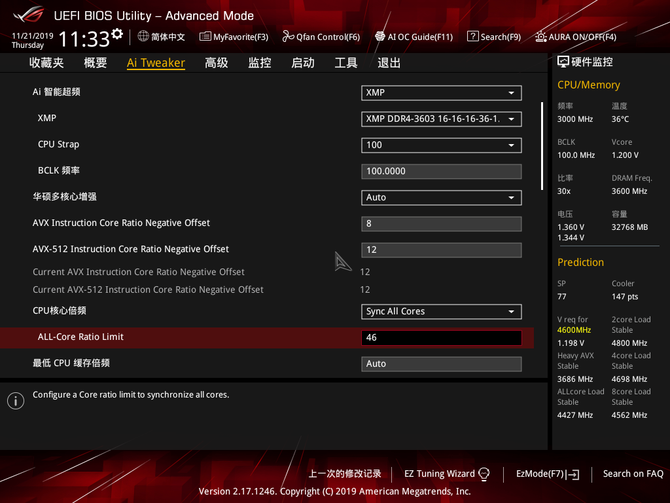This screenshot has width=670, height=503.
Task: Switch to 收藏夹 tab
Action: (x=47, y=63)
